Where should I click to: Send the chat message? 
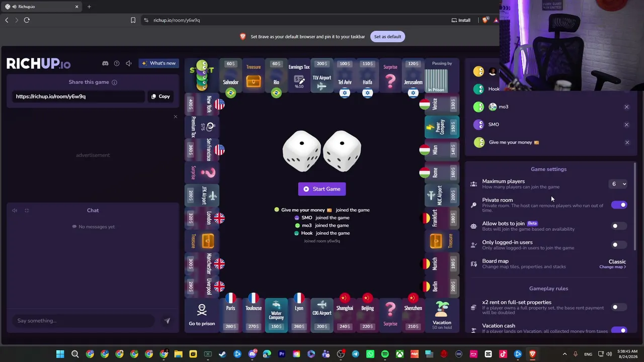tap(167, 321)
